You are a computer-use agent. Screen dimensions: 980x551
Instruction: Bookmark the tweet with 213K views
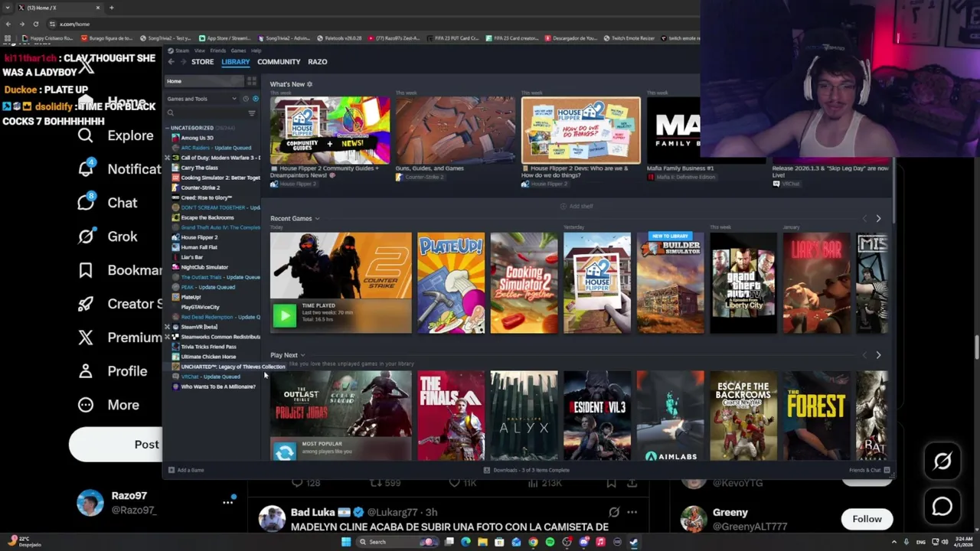611,483
